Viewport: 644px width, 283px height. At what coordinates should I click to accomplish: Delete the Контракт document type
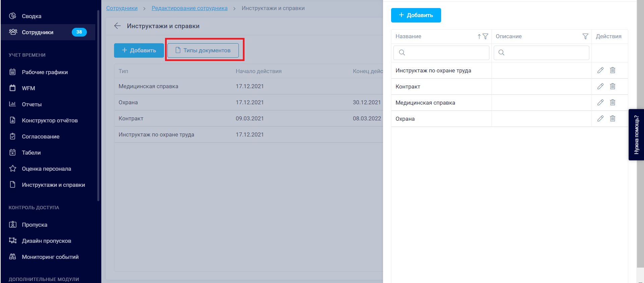pos(612,86)
